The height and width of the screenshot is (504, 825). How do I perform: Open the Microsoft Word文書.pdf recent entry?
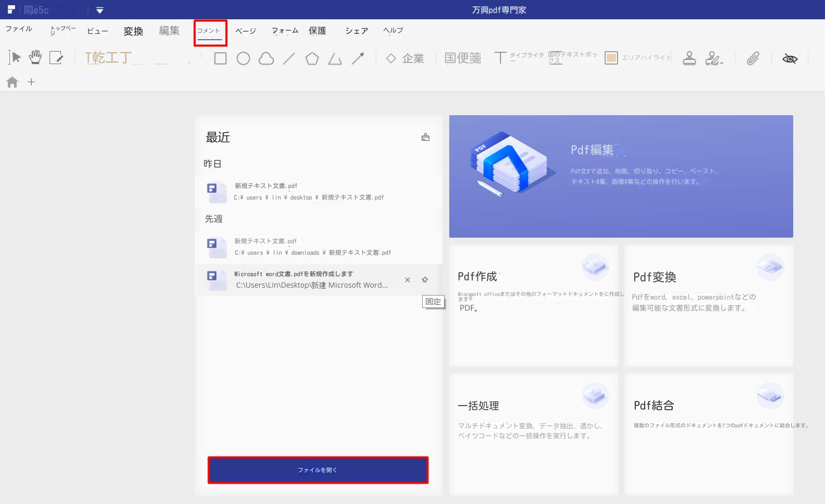tap(319, 280)
